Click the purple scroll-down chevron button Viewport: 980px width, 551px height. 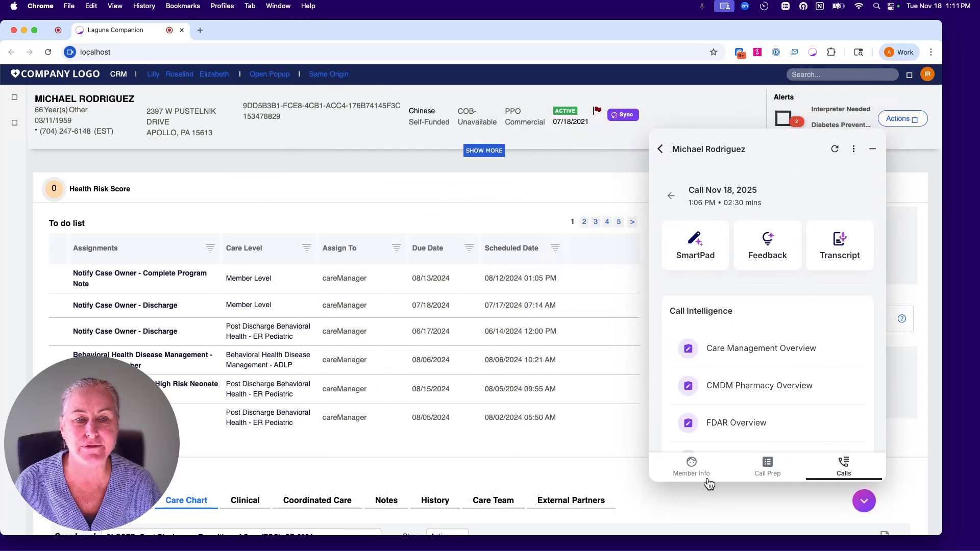pos(864,500)
